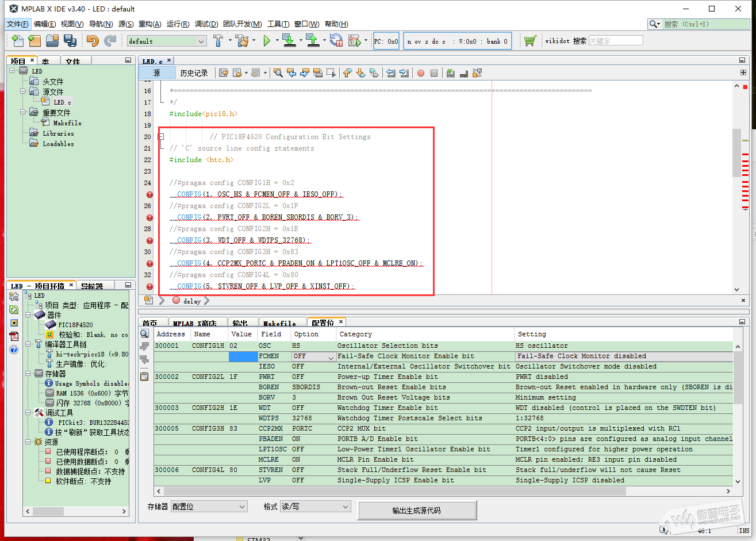Open the dashboard help question mark icon
756x541 pixels.
click(14, 350)
